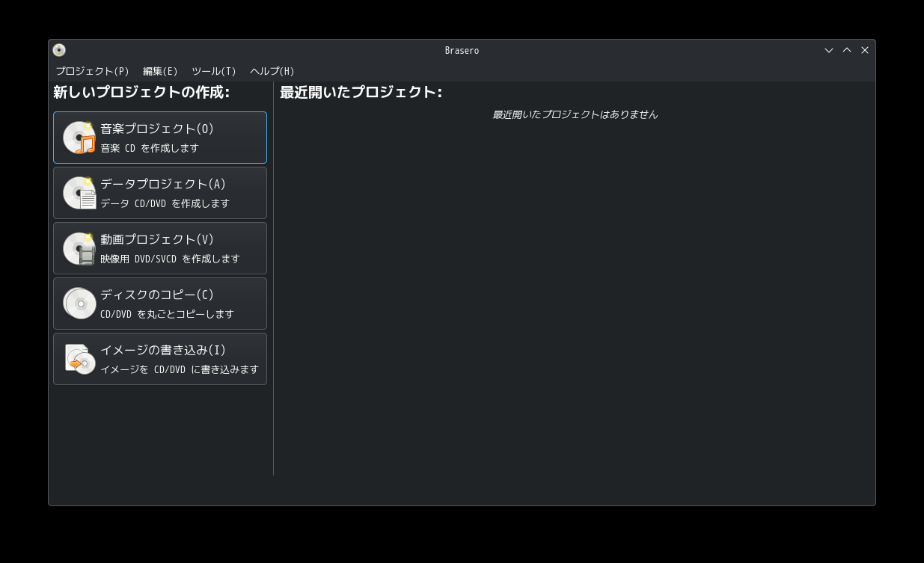The height and width of the screenshot is (563, 924).
Task: Click the 新しいプロジェクトの作成: heading
Action: coord(141,92)
